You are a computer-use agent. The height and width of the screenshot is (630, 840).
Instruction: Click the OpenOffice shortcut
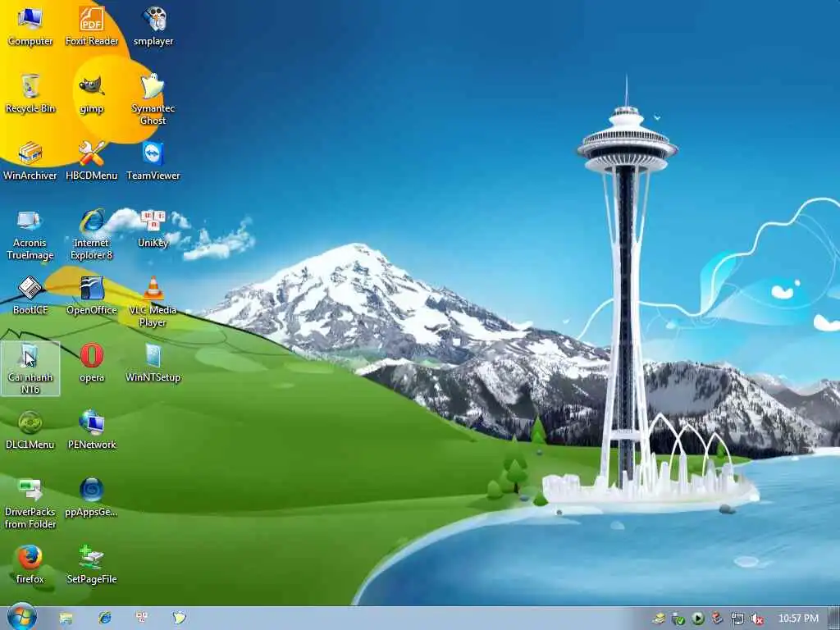pos(92,295)
